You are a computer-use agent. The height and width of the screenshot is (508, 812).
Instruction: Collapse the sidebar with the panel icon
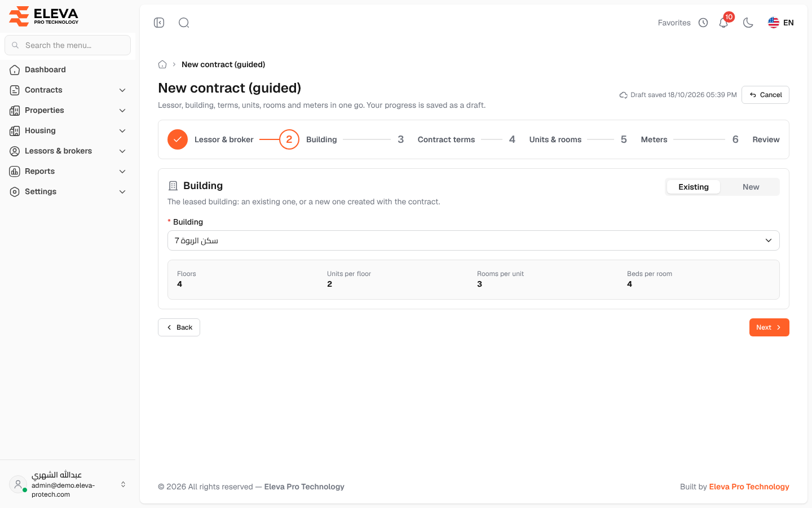pos(159,23)
